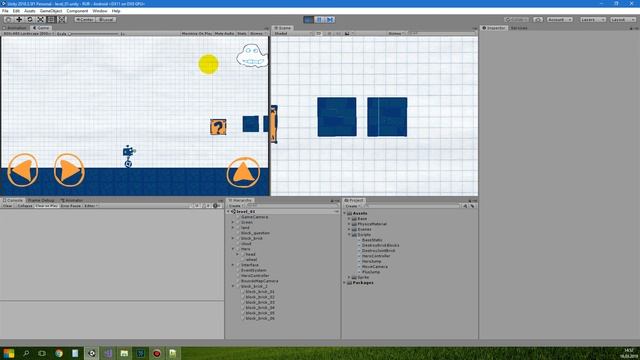
Task: Select GameCamera in Hierarchy
Action: (254, 217)
